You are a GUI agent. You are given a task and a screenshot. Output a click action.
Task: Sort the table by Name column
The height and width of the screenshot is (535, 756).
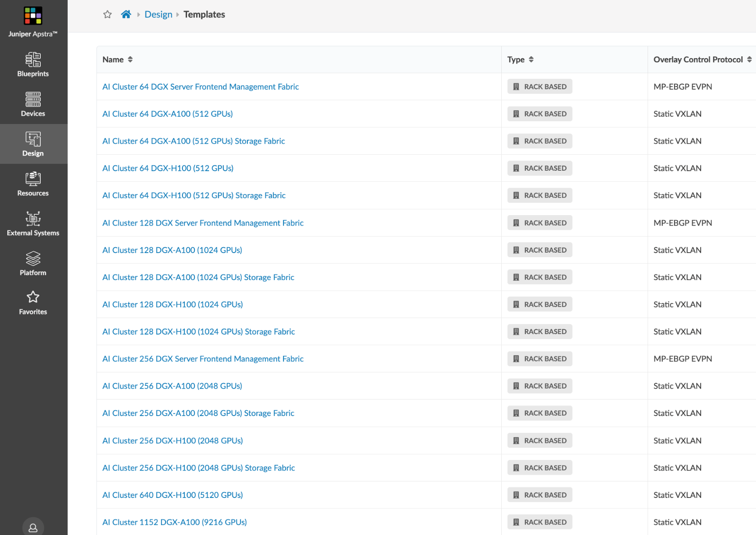[x=130, y=59]
